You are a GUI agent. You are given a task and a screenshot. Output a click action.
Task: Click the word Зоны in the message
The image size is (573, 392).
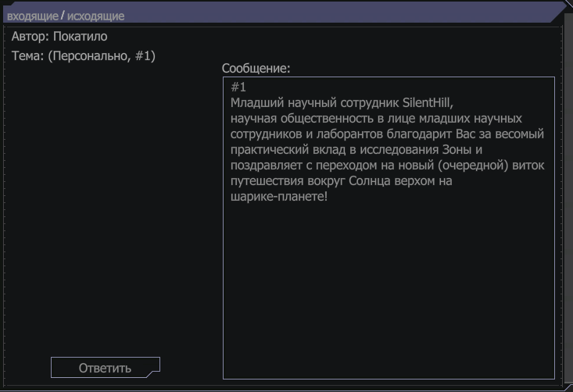point(457,150)
